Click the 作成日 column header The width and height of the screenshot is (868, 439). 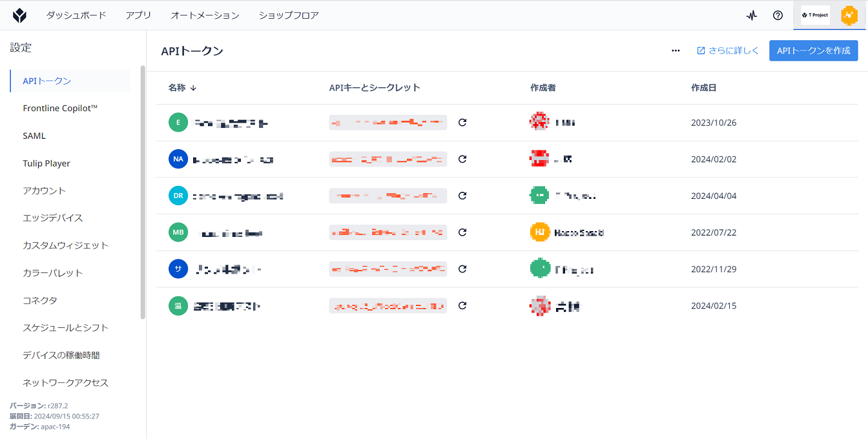(x=704, y=88)
